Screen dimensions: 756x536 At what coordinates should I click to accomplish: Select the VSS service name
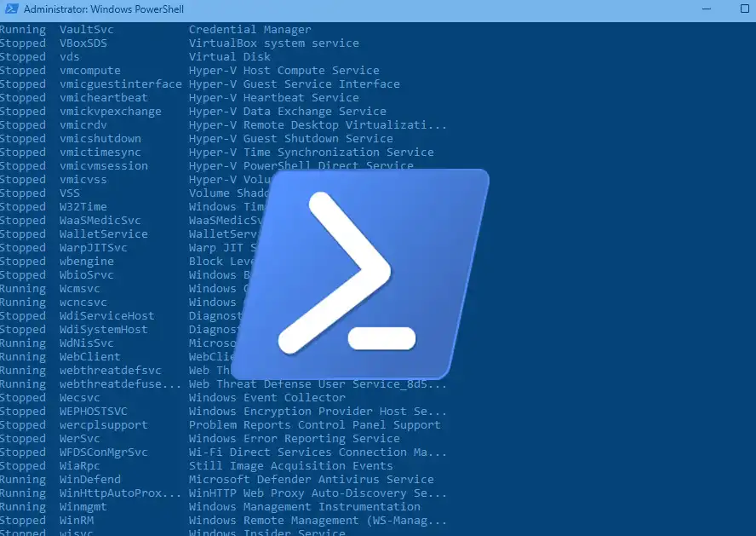pyautogui.click(x=70, y=193)
